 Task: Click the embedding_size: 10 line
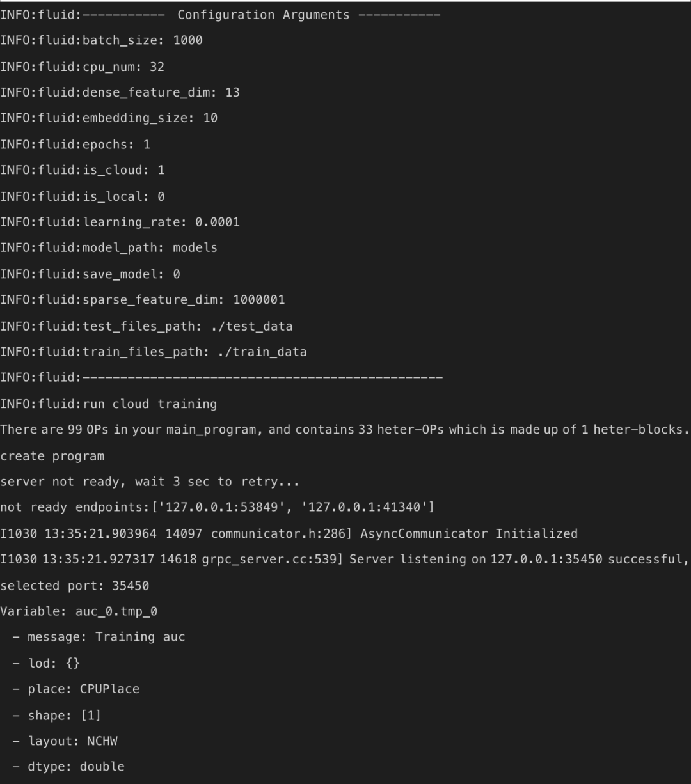pyautogui.click(x=109, y=118)
